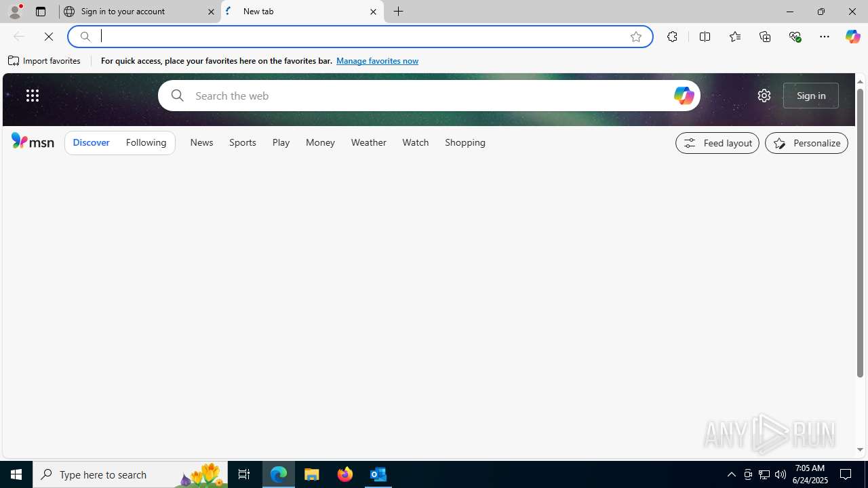Open the Shopping menu item
The image size is (868, 488).
(465, 142)
